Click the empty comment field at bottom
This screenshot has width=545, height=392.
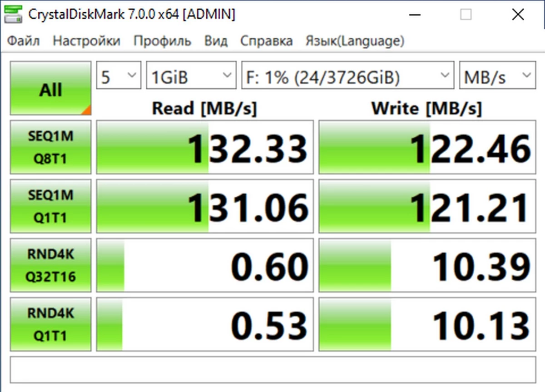click(272, 370)
